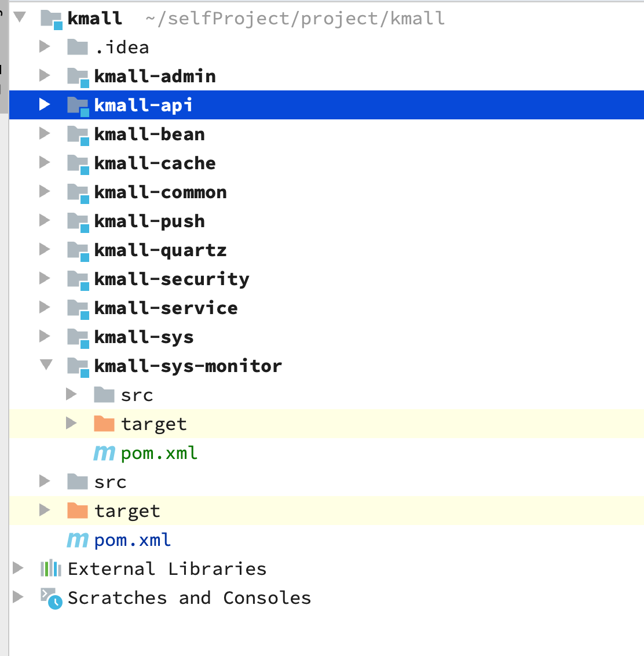644x656 pixels.
Task: Expand the kmall-quartz module arrow
Action: 45,249
